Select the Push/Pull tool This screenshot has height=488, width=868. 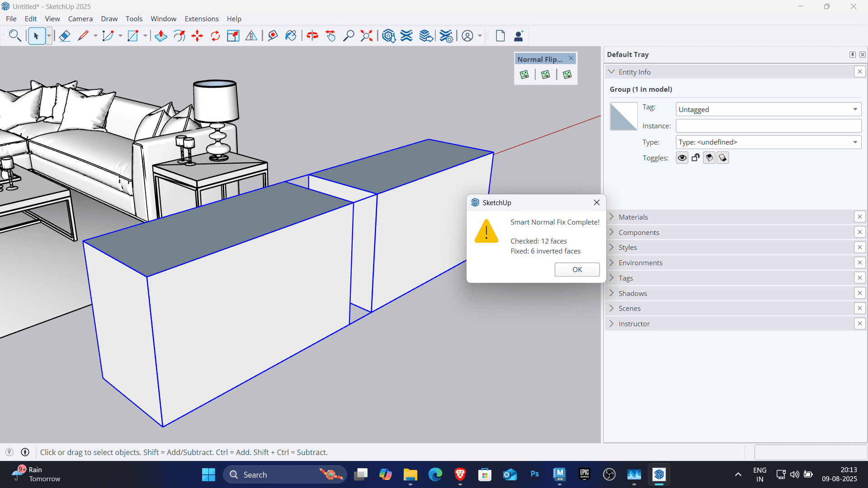(x=160, y=36)
